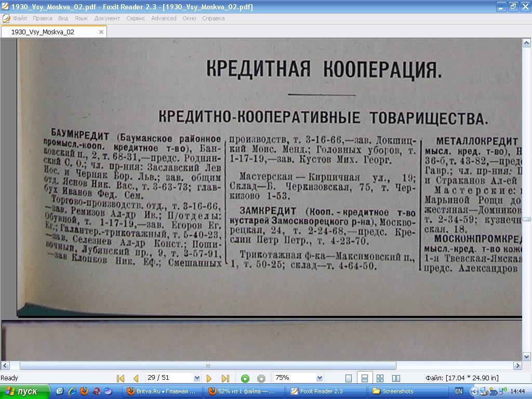Go to the next page

click(x=209, y=378)
